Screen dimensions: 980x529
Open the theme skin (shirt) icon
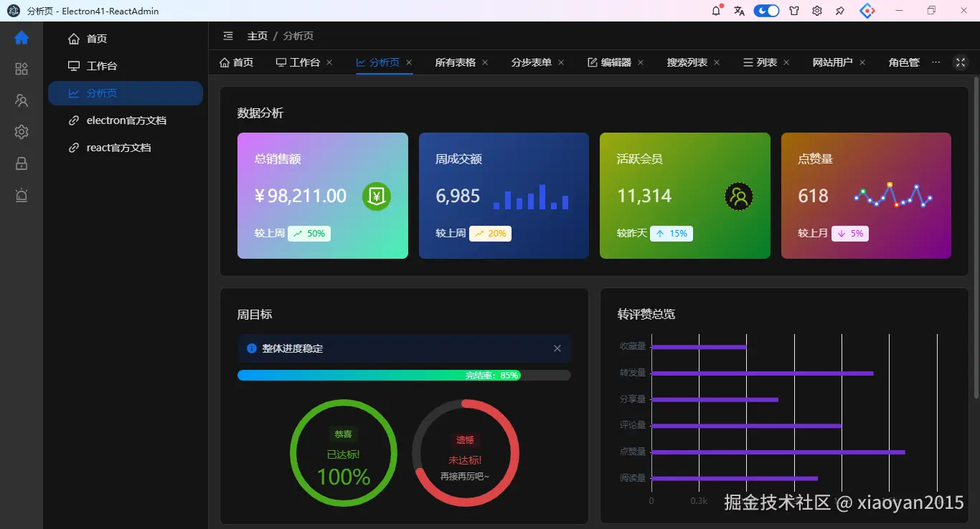tap(794, 11)
